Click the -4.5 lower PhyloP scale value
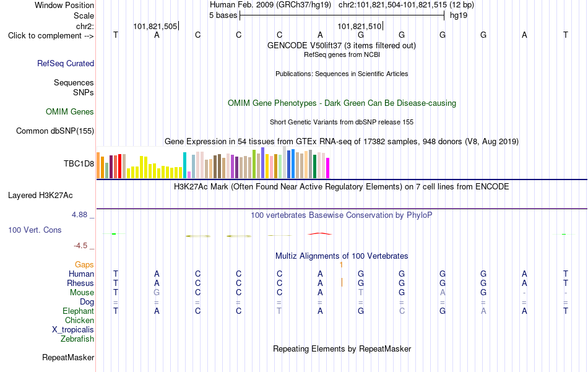The height and width of the screenshot is (372, 588). tap(80, 246)
